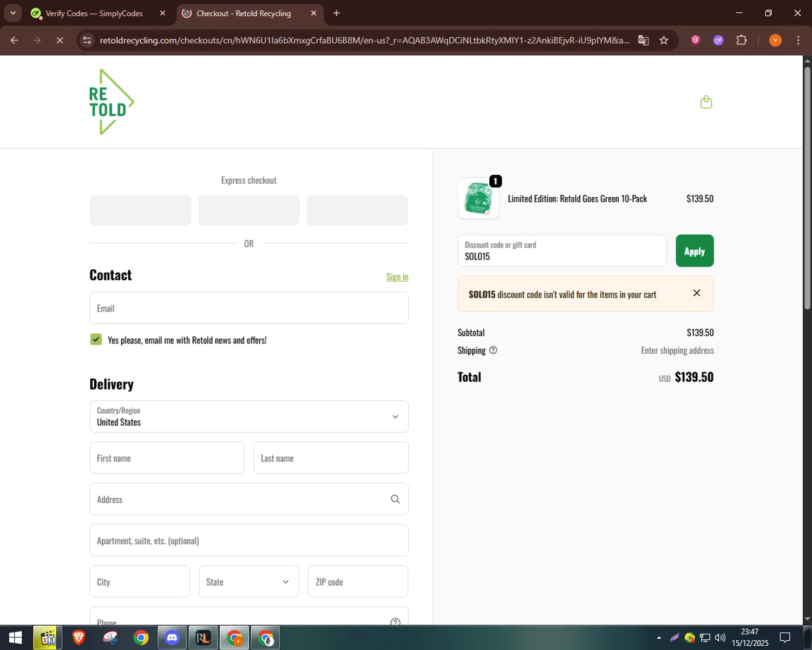Click the first express checkout placeholder button
This screenshot has width=812, height=650.
[141, 210]
